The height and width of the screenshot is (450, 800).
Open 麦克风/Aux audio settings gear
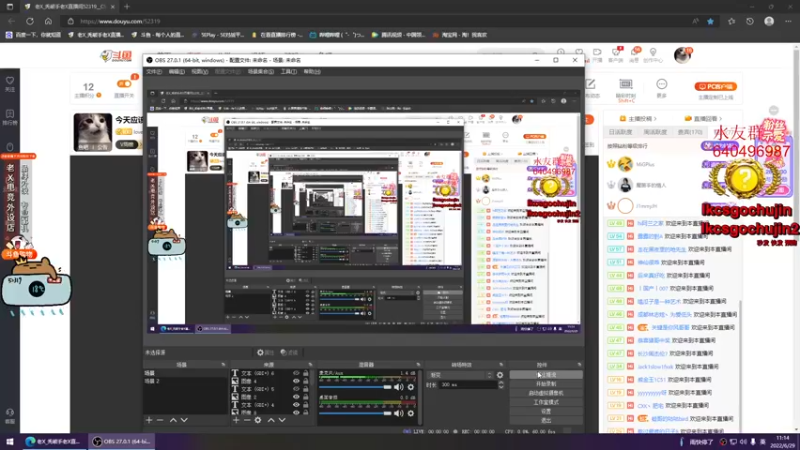411,387
